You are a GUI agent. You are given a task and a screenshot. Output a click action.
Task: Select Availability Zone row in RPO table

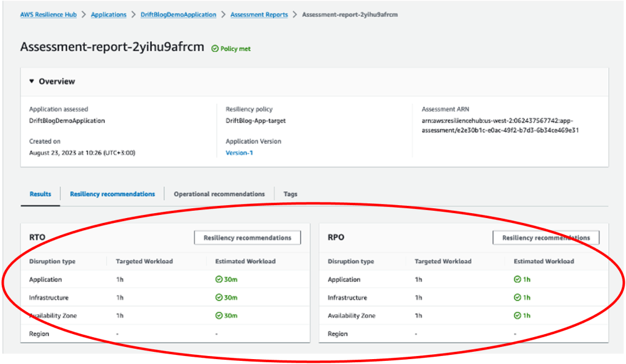click(464, 316)
